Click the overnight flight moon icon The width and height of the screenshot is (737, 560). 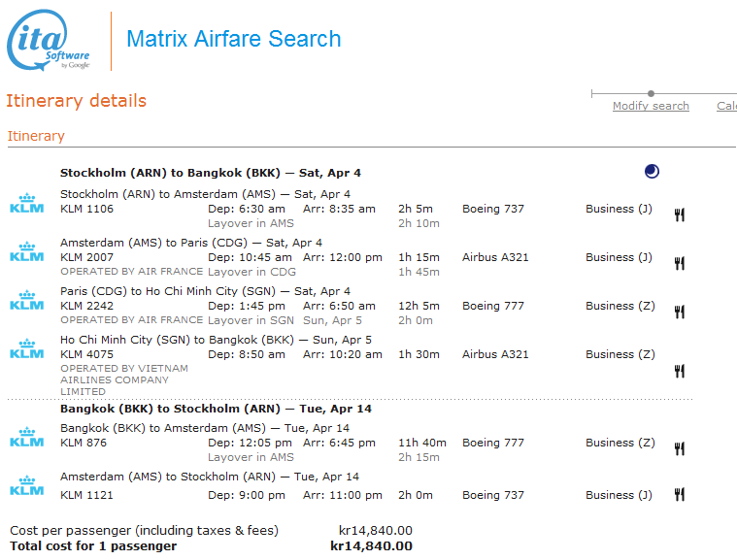coord(652,172)
